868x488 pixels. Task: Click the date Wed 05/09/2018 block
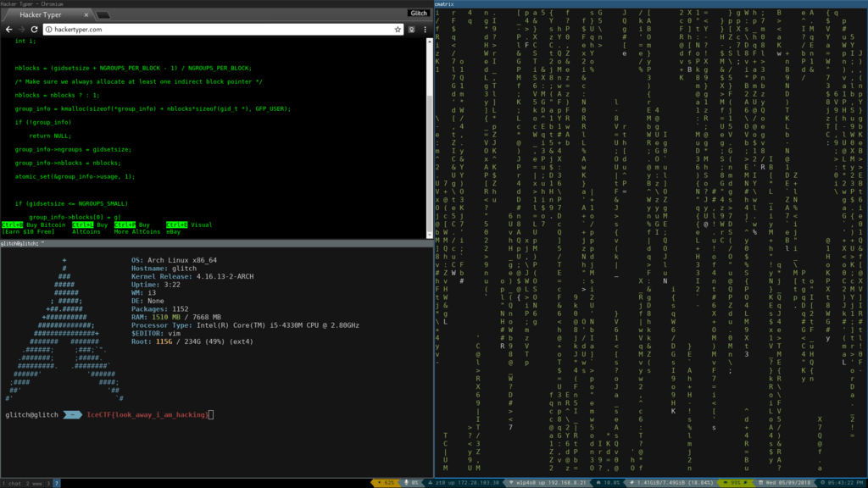[x=786, y=483]
